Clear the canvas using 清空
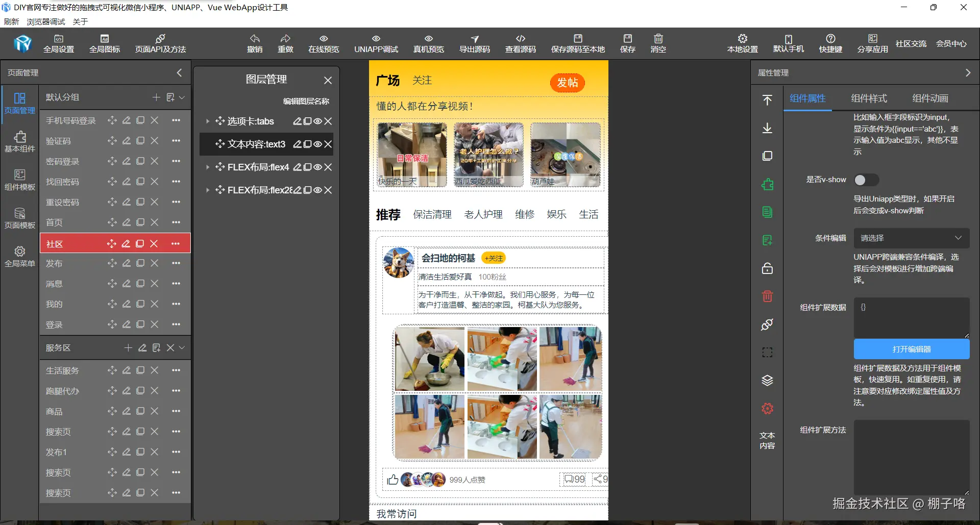This screenshot has width=980, height=525. coord(658,43)
